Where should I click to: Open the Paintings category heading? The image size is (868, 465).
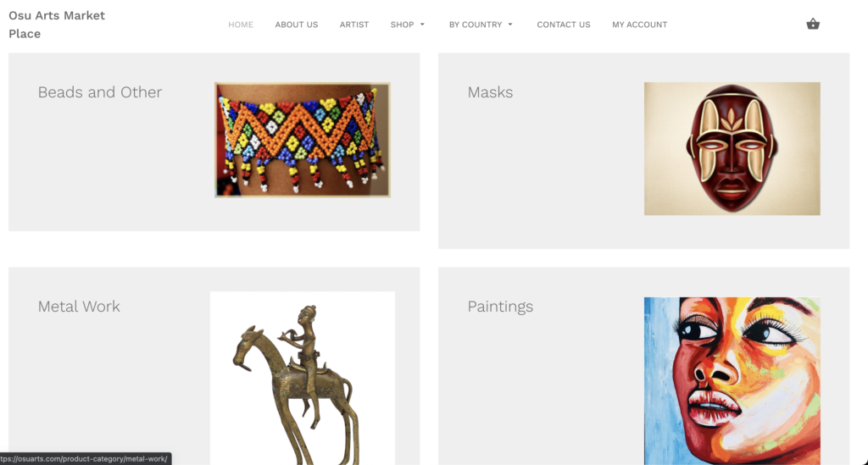500,307
